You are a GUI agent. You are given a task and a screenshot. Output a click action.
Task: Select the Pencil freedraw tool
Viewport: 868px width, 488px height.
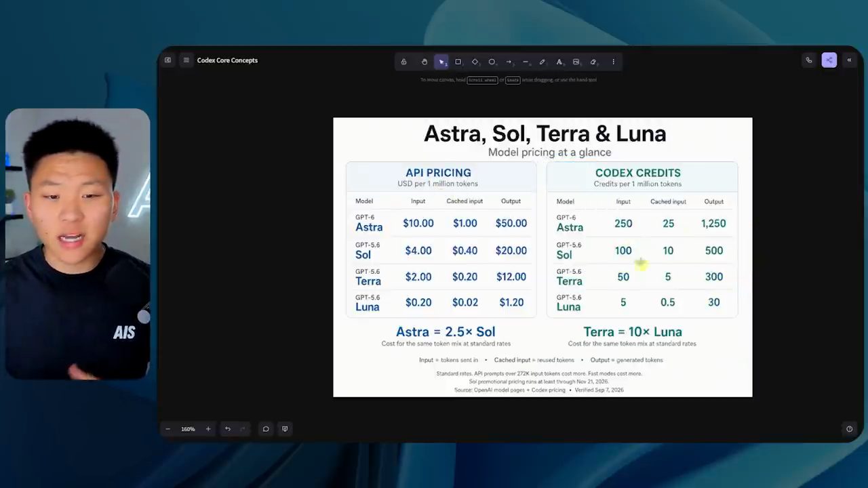point(542,62)
